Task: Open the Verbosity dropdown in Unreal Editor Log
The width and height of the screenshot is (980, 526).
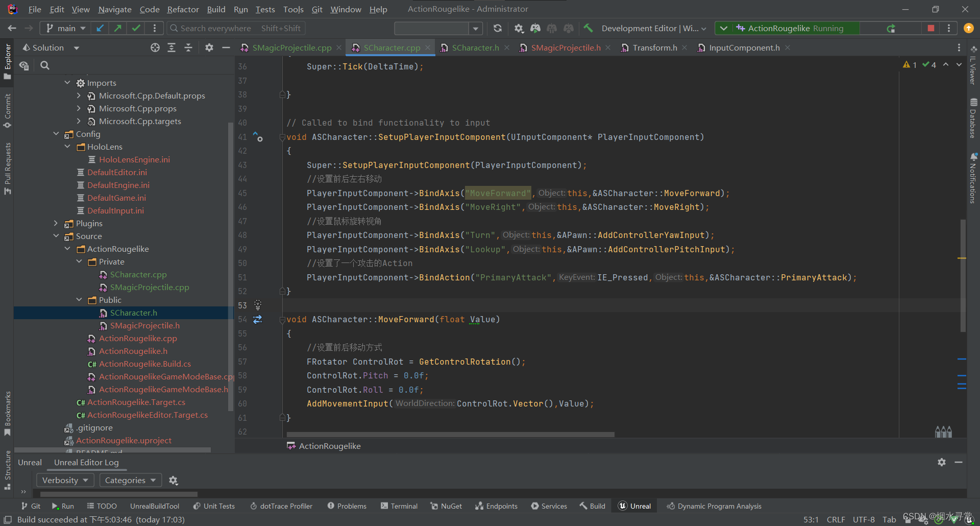Action: pos(65,480)
